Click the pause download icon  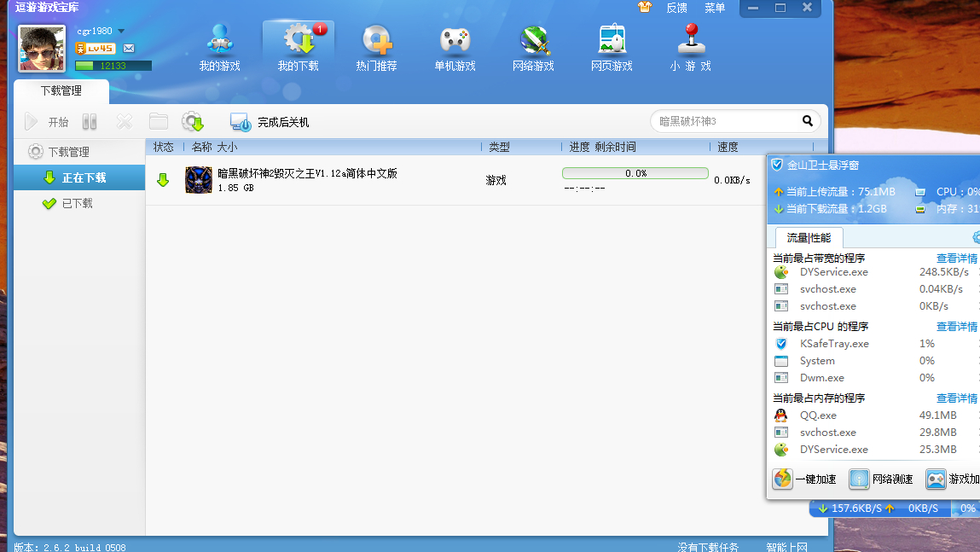[x=90, y=121]
